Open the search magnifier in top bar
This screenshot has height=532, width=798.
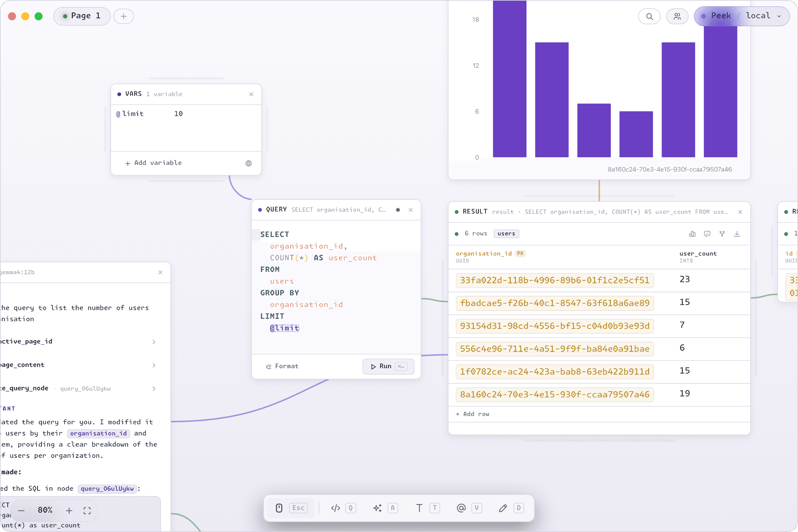point(649,16)
